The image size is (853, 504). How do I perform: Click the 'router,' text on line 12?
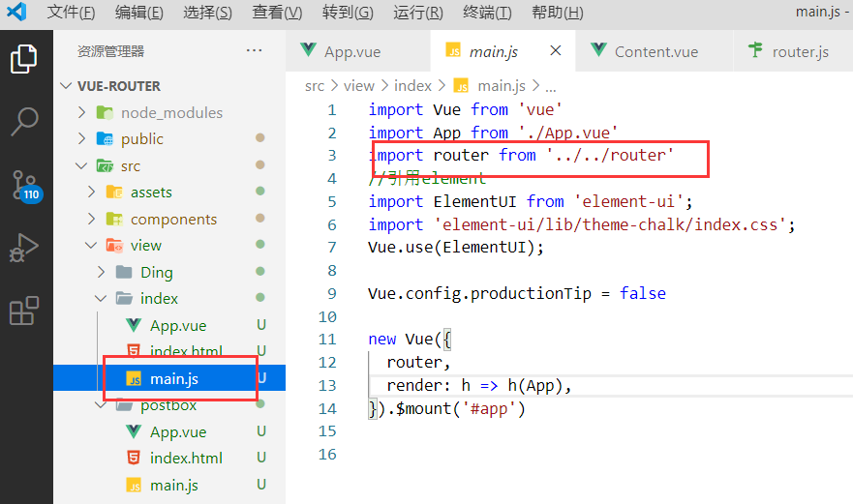(418, 363)
